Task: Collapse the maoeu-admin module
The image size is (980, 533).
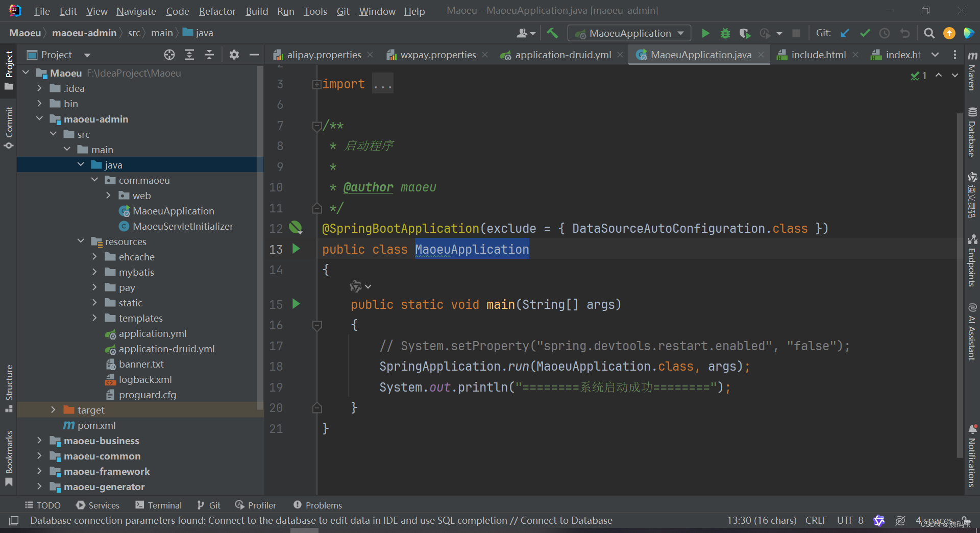Action: pyautogui.click(x=39, y=119)
